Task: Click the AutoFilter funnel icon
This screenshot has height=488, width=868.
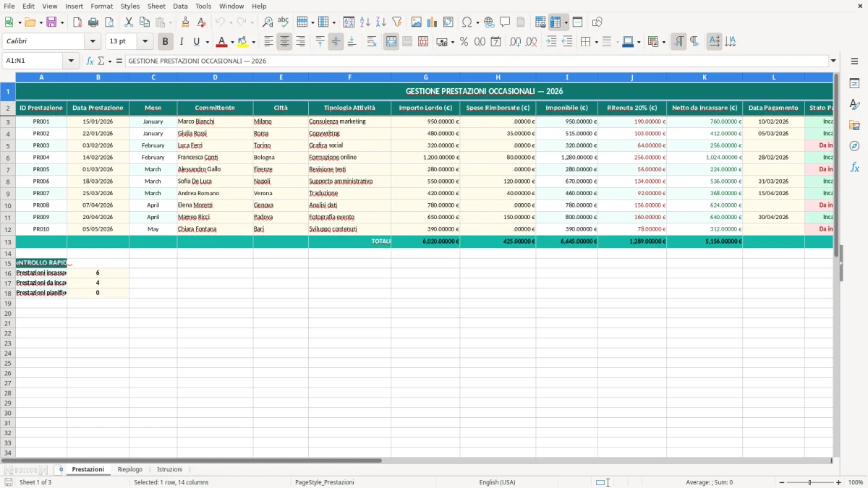Action: pos(396,22)
